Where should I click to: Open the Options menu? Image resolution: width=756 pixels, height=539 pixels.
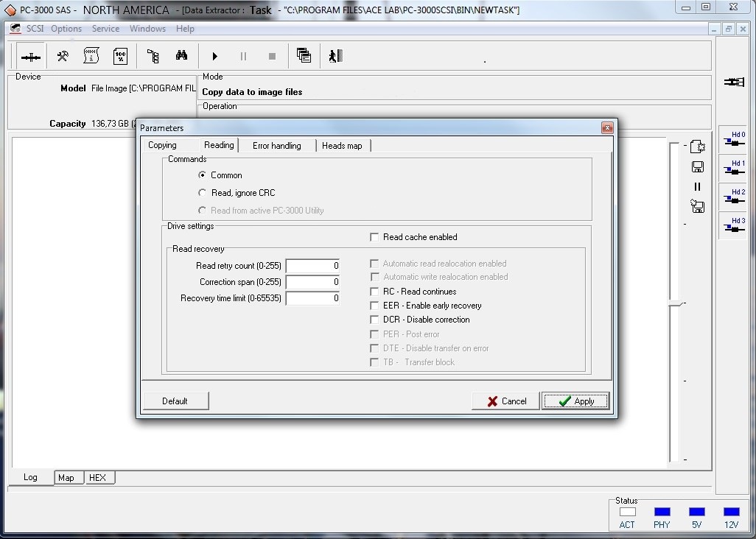click(66, 29)
